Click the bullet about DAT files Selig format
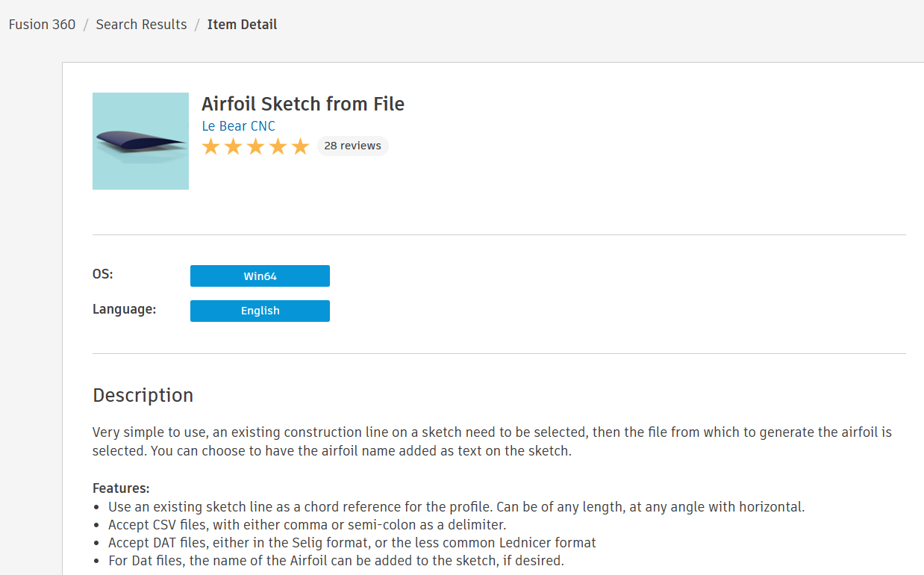 tap(352, 543)
